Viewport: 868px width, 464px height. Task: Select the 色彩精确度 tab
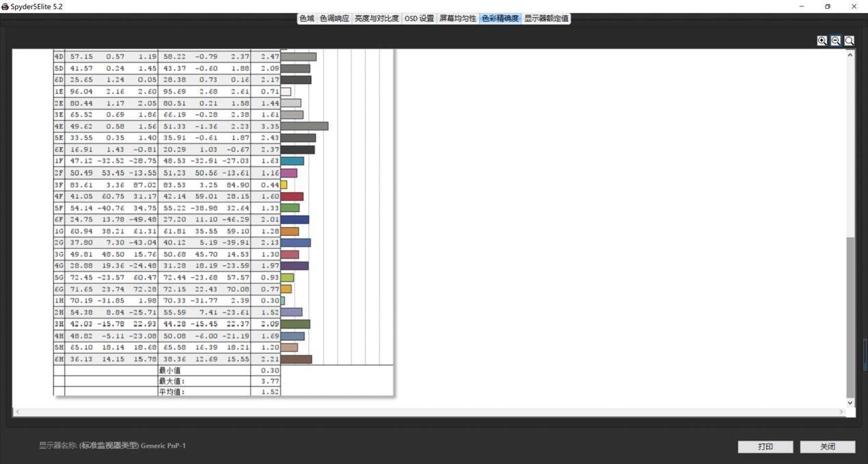(500, 18)
